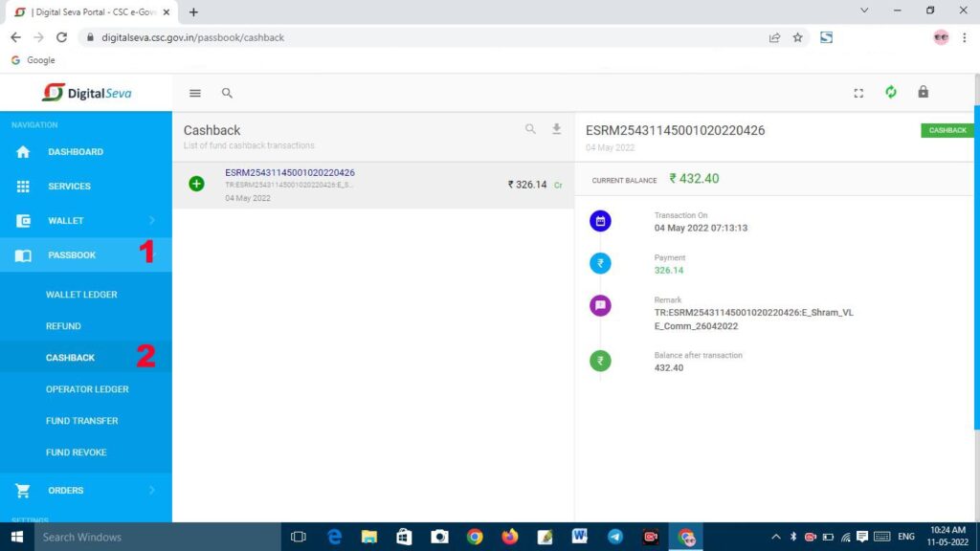Click the Transaction On calendar icon

[600, 221]
